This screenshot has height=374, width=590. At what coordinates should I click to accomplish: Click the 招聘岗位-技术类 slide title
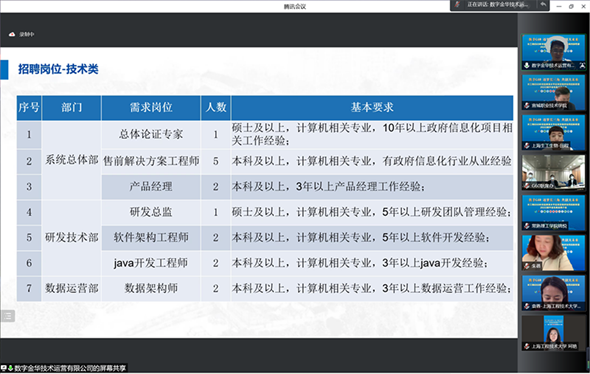58,69
